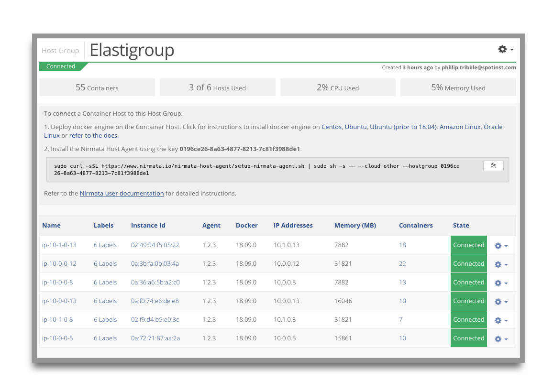Viewport: 554px width, 392px height.
Task: View 6 Labels for host ip-10-1-0-8
Action: (x=105, y=320)
